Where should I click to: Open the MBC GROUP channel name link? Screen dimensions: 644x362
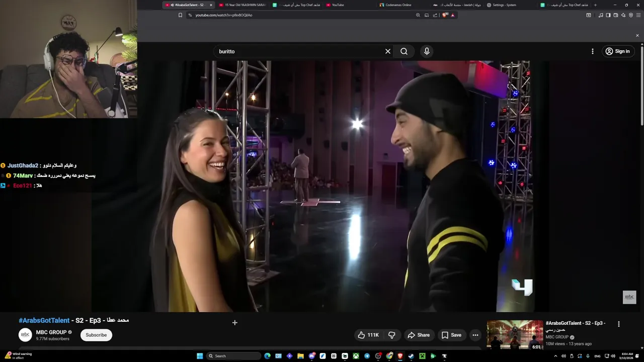tap(51, 332)
